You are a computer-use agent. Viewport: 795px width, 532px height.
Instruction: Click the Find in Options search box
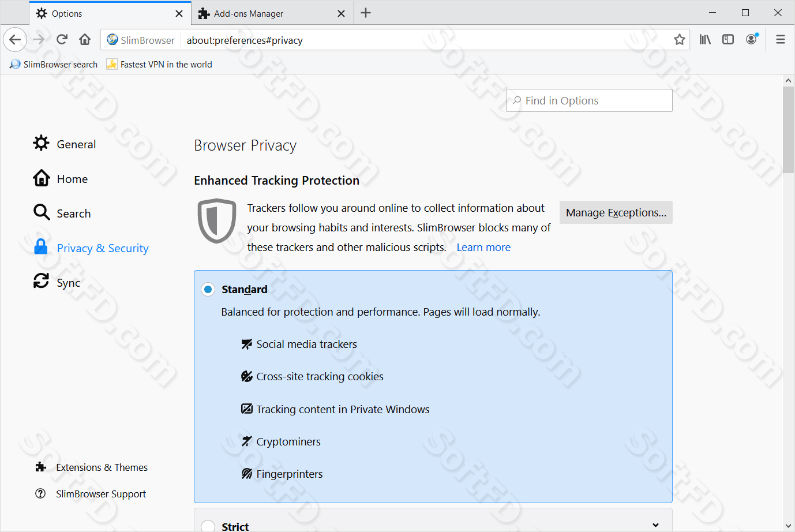(x=589, y=100)
